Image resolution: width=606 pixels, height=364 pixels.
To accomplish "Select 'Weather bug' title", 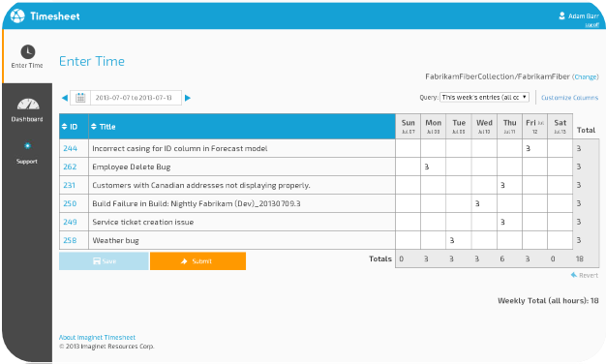I will coord(115,240).
